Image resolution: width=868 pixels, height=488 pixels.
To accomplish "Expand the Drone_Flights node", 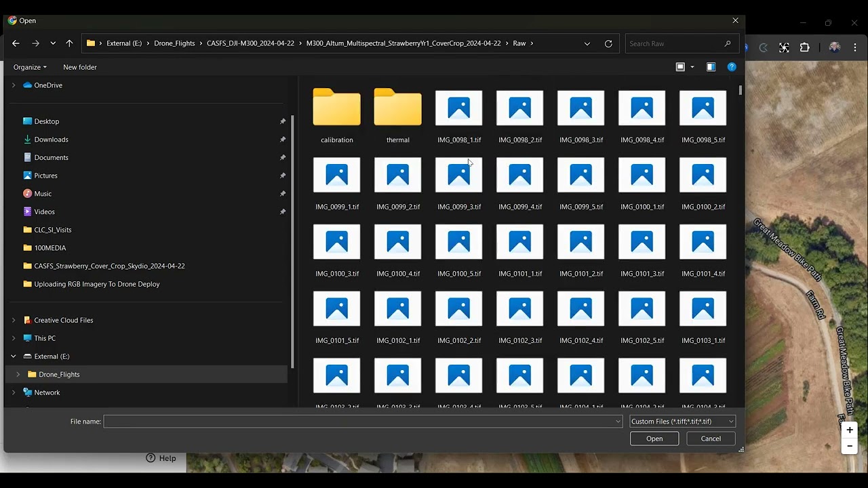I will pos(18,374).
